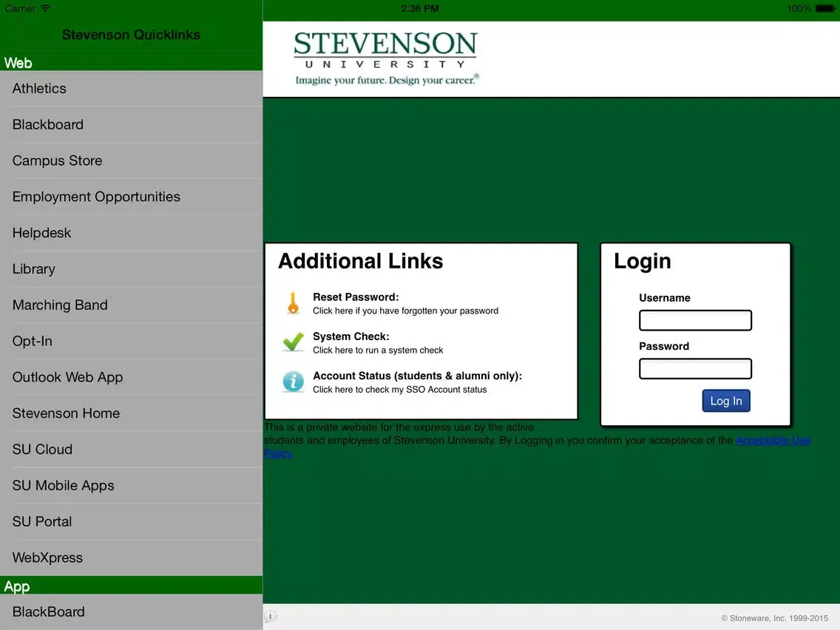Click the Stoneware, Inc. 1999-2015 copyright text
The height and width of the screenshot is (630, 840).
774,618
